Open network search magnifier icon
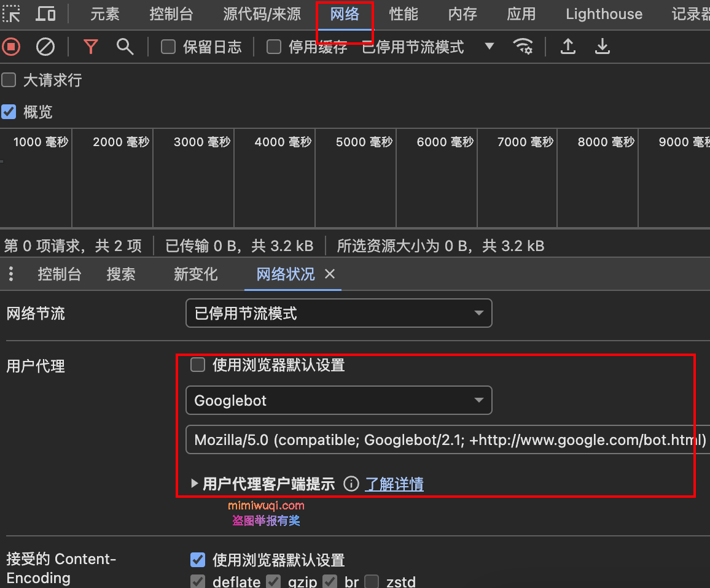Screen dimensions: 710x588 coord(125,47)
